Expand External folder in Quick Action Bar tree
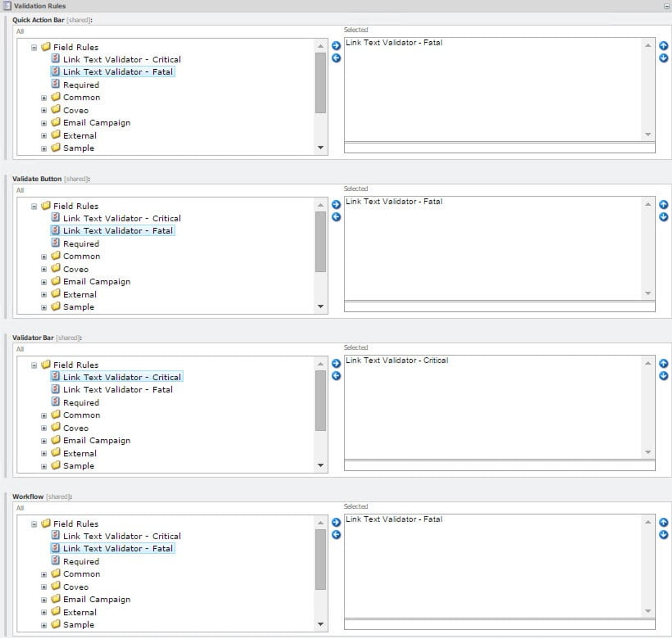This screenshot has width=672, height=638. click(44, 136)
